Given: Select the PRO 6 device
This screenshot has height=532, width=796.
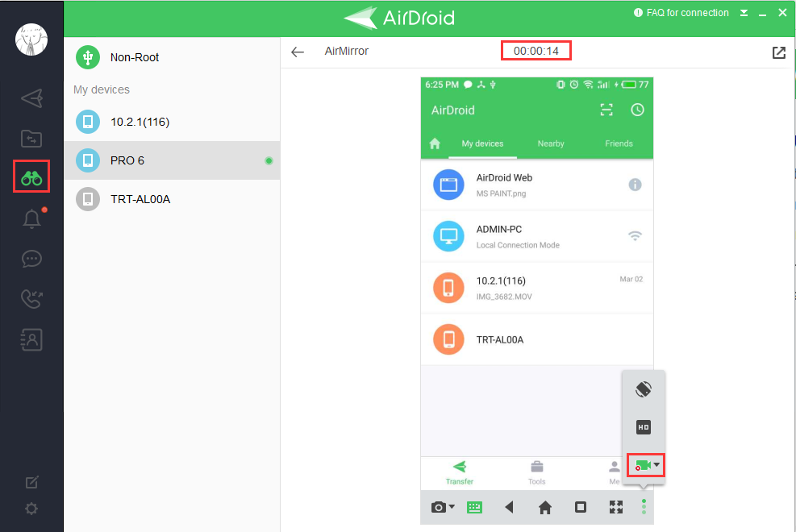Looking at the screenshot, I should tap(172, 160).
